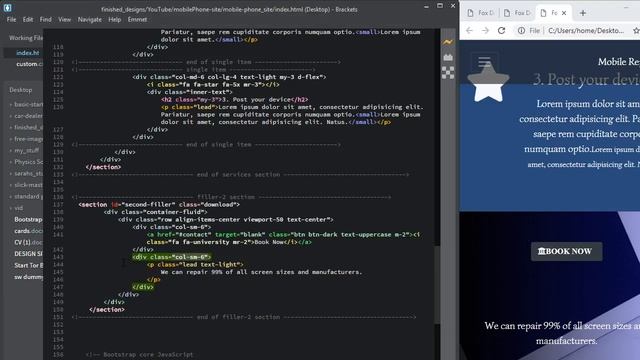Screen dimensions: 640x360
Task: Open the Edit menu in Brackets
Action: (28, 19)
